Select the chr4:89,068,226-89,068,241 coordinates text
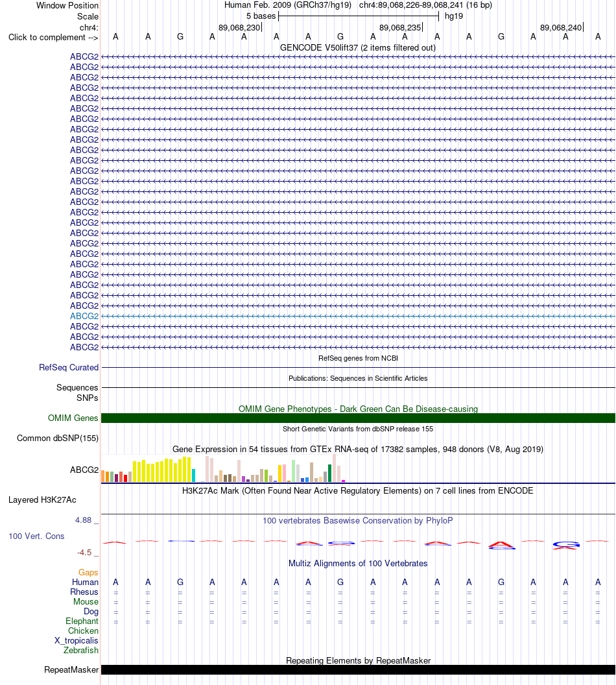This screenshot has height=685, width=616. point(425,5)
